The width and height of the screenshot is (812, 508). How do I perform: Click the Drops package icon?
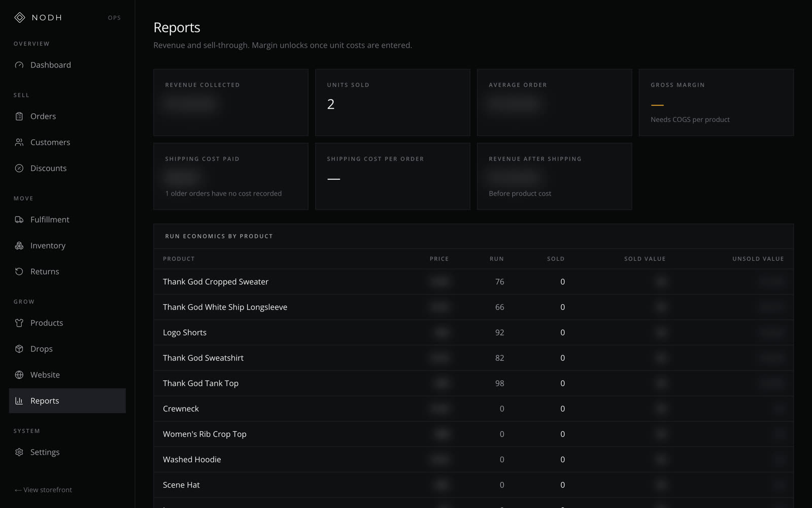[x=19, y=348]
